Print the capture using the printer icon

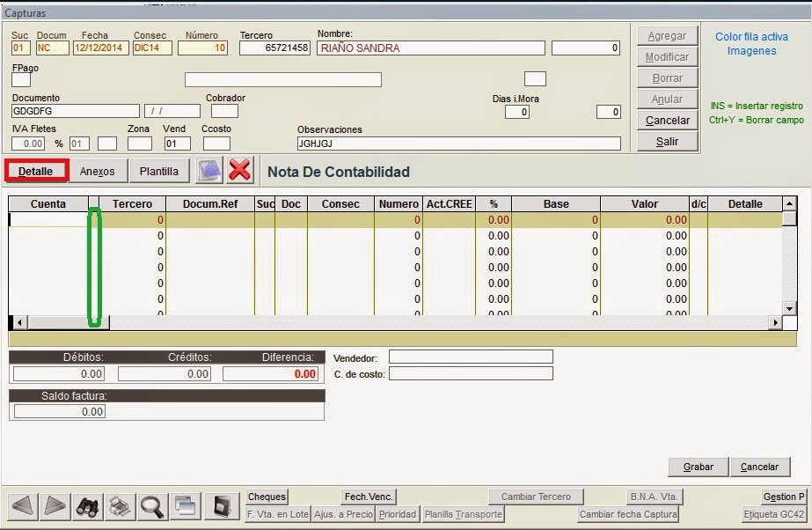click(119, 506)
